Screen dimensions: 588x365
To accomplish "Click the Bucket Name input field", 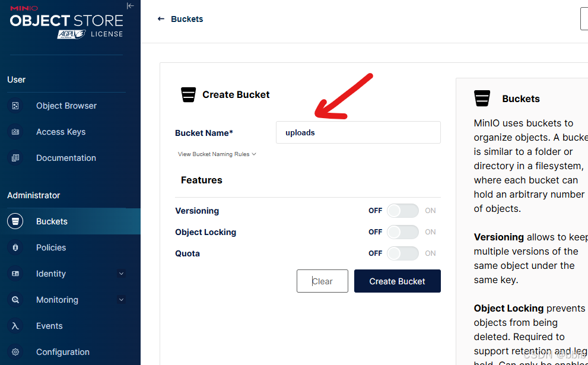I will pos(358,132).
